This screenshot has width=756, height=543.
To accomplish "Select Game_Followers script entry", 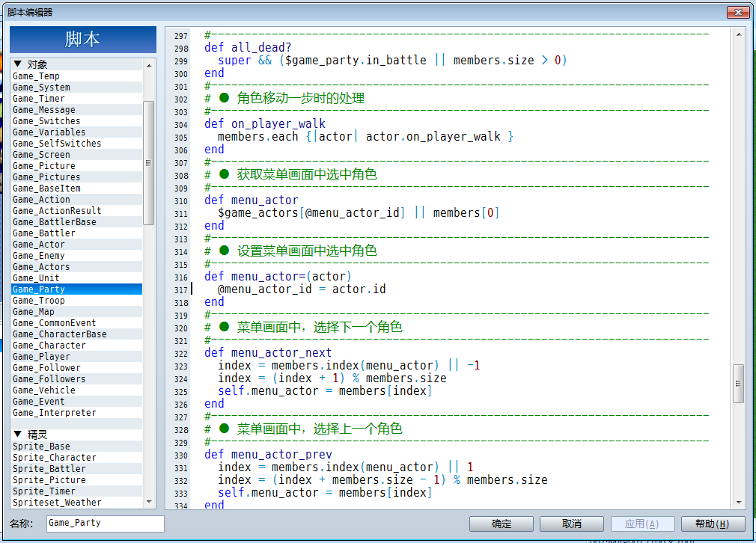I will (76, 378).
